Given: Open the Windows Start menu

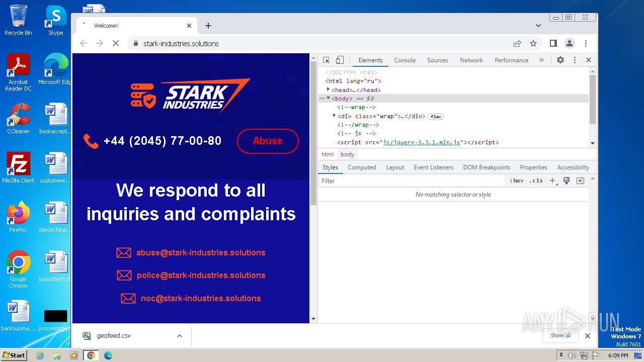Looking at the screenshot, I should click(14, 355).
